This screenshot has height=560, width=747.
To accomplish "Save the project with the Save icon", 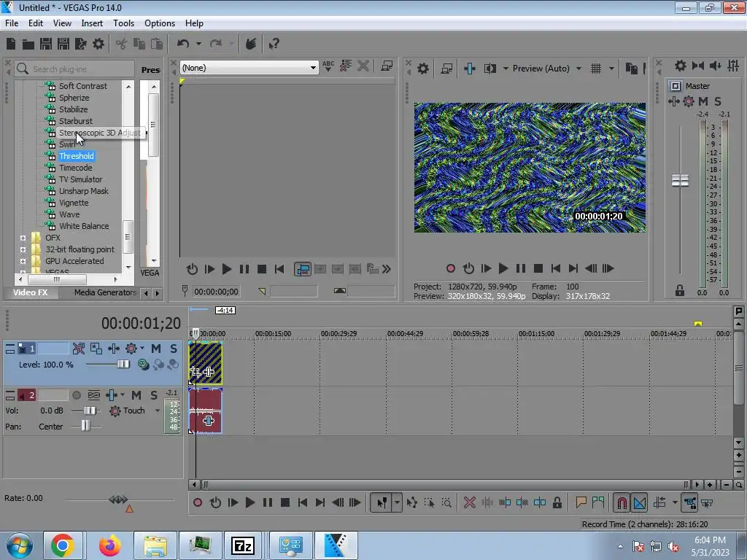I will (x=46, y=44).
